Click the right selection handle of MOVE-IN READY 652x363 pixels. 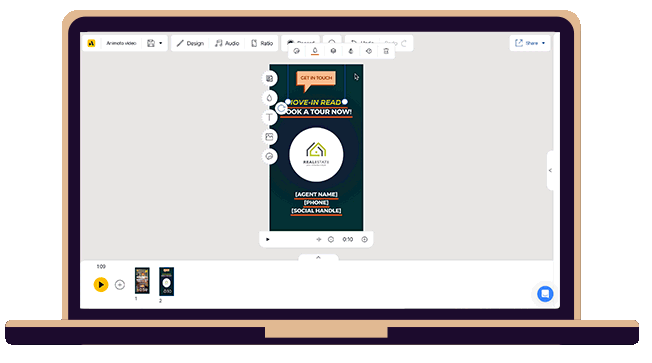345,102
